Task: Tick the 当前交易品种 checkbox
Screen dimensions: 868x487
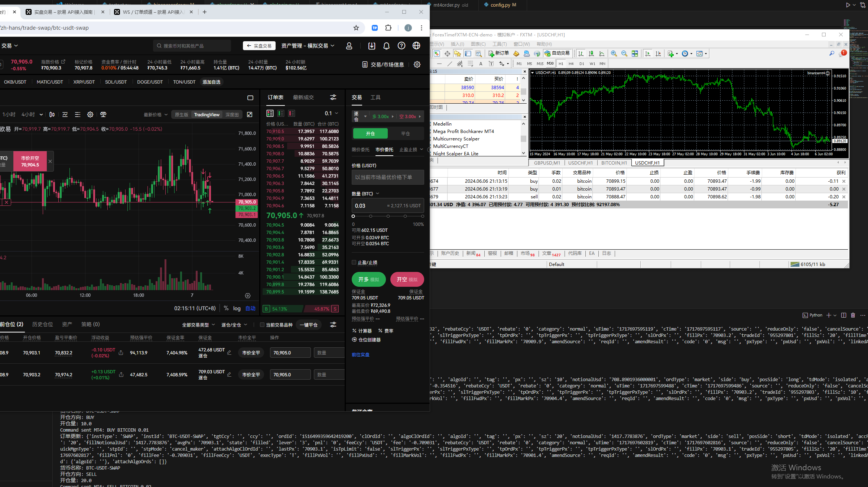Action: click(x=262, y=325)
